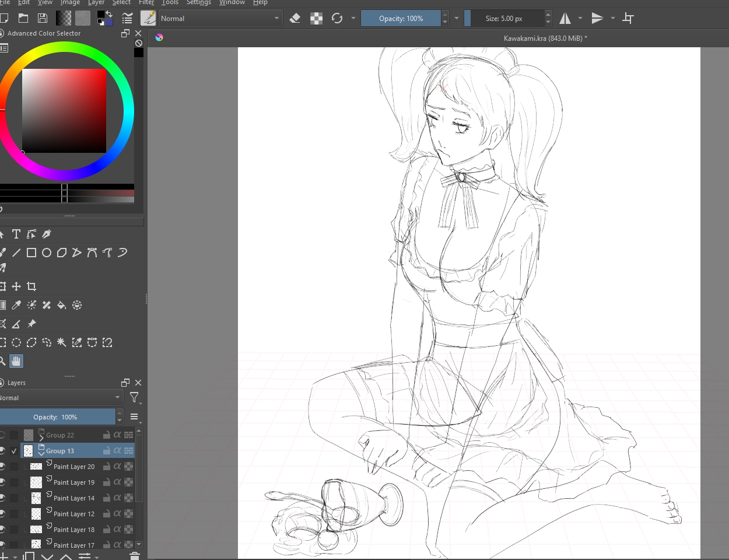729x560 pixels.
Task: Open the Settings menu
Action: 198,2
